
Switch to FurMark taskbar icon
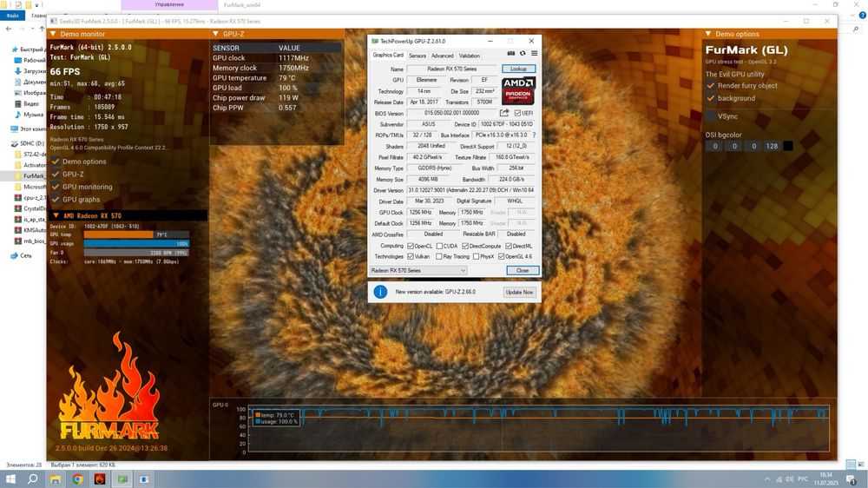[100, 479]
